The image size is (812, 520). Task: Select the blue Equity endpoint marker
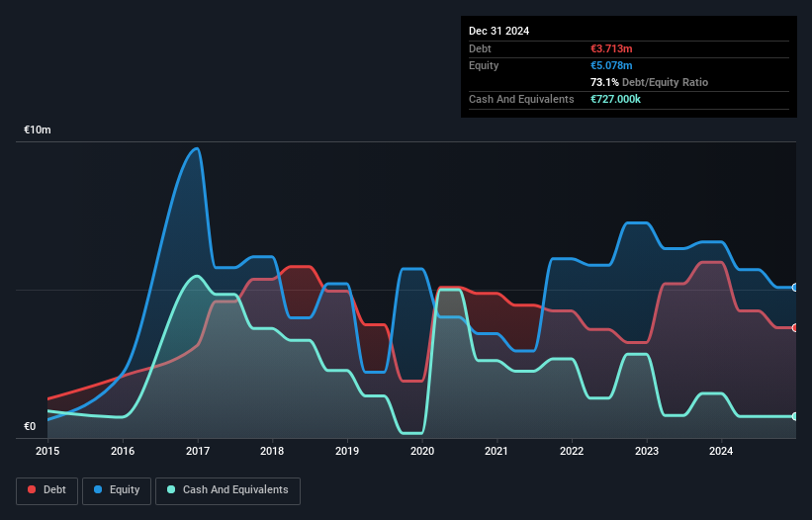point(795,287)
